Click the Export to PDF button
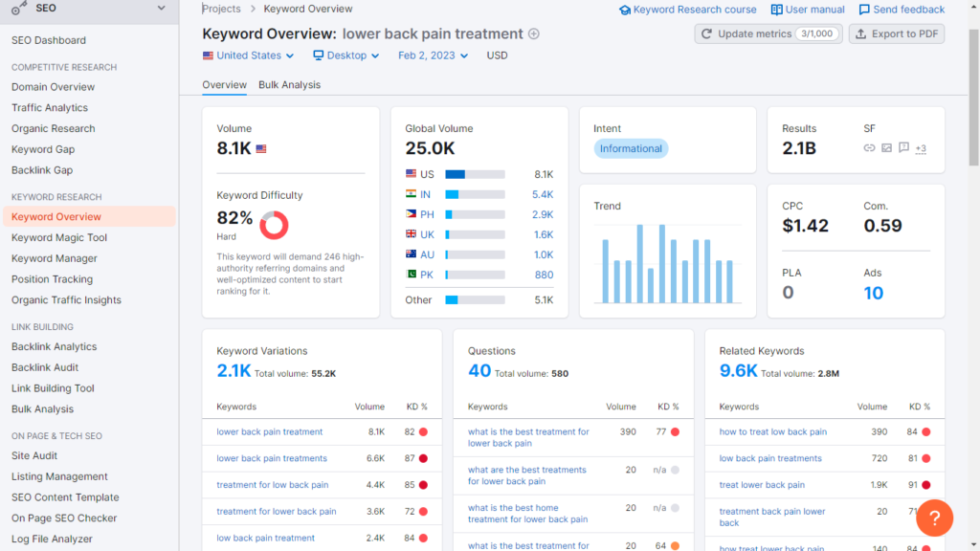 [896, 33]
